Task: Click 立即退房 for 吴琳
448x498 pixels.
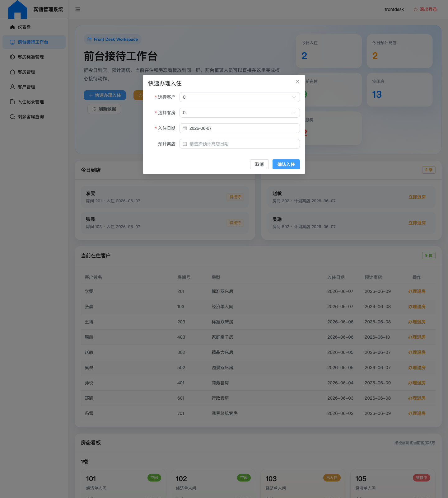Action: (417, 223)
